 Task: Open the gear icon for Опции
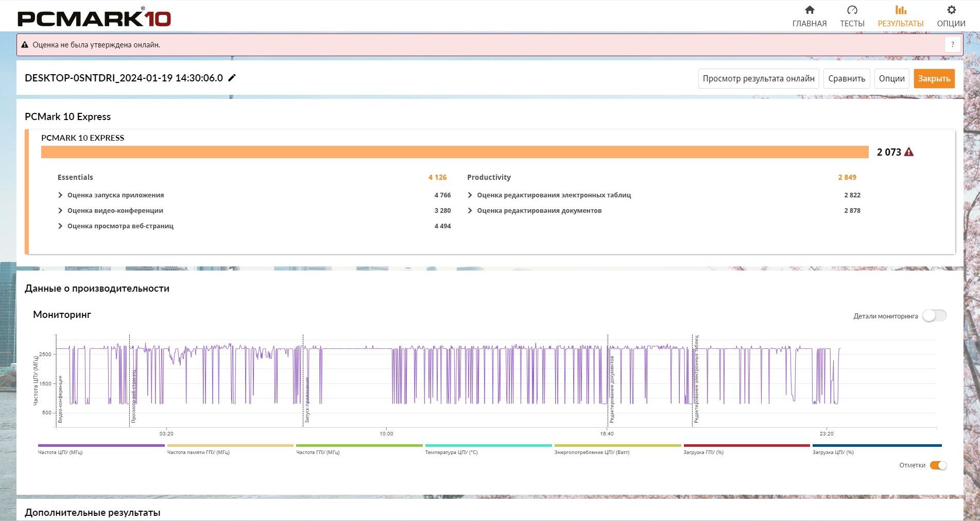click(951, 10)
